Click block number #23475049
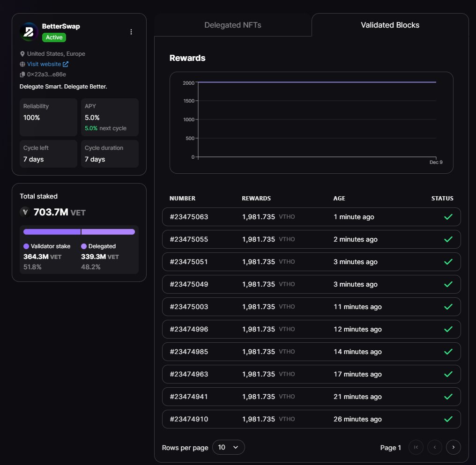This screenshot has height=465, width=476. 189,284
